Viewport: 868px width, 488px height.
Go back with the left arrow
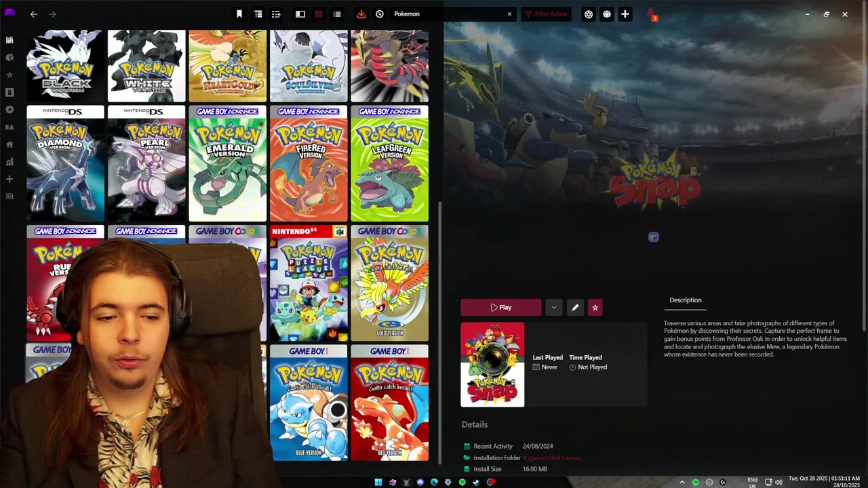coord(34,14)
